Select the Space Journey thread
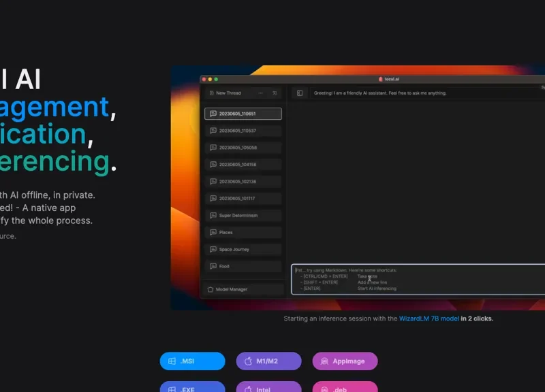Viewport: 545px width, 392px height. (243, 250)
